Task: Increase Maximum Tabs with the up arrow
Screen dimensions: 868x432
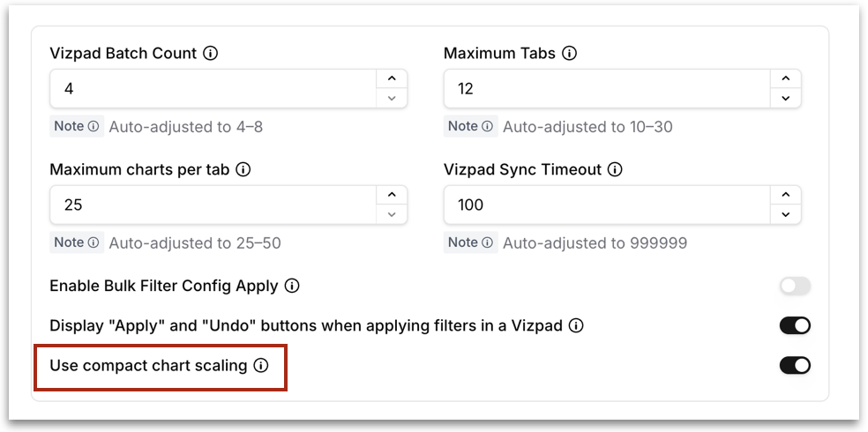Action: [785, 78]
